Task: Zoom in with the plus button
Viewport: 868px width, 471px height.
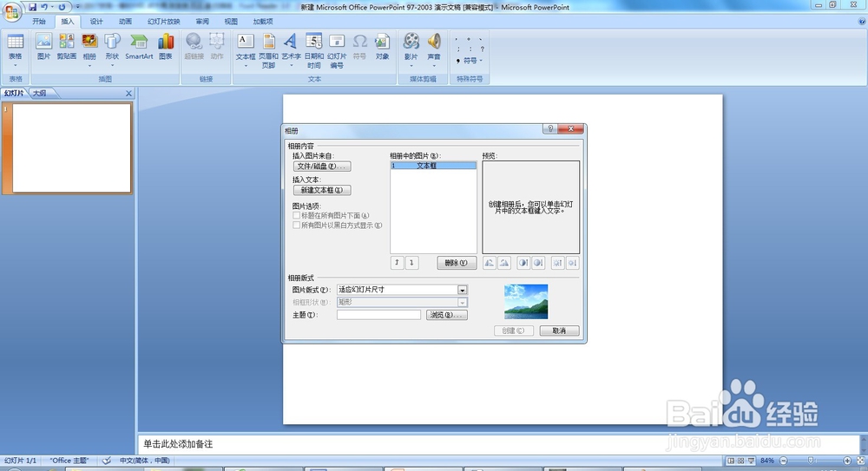Action: [847, 461]
